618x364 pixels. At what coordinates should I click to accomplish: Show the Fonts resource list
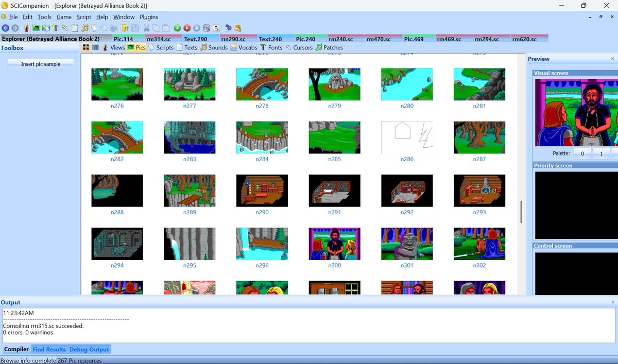tap(271, 47)
